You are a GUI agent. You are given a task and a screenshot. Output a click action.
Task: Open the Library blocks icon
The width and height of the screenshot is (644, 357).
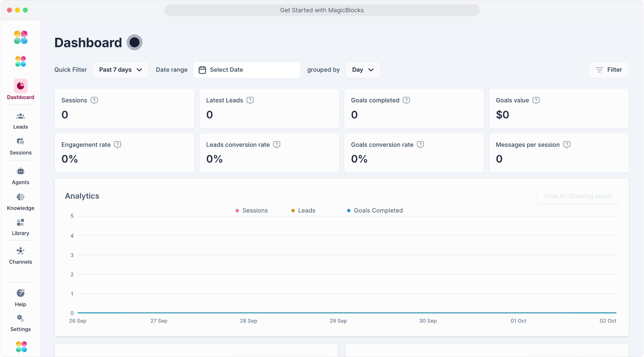[x=20, y=222]
